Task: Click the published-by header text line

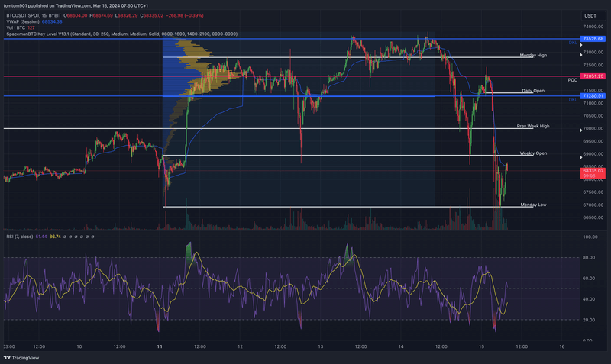Action: (76, 6)
